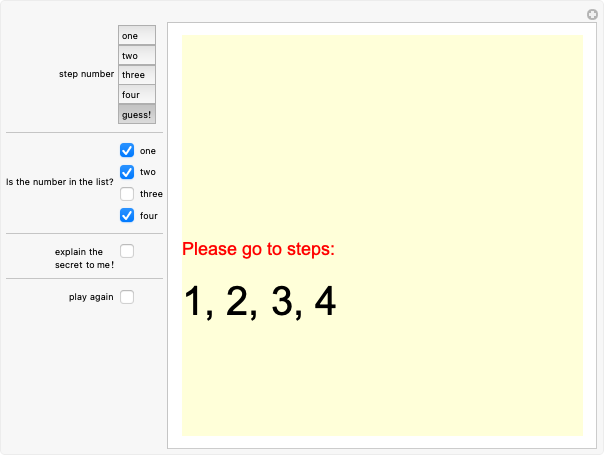Enable the "three" list checkbox
This screenshot has height=456, width=604.
127,194
